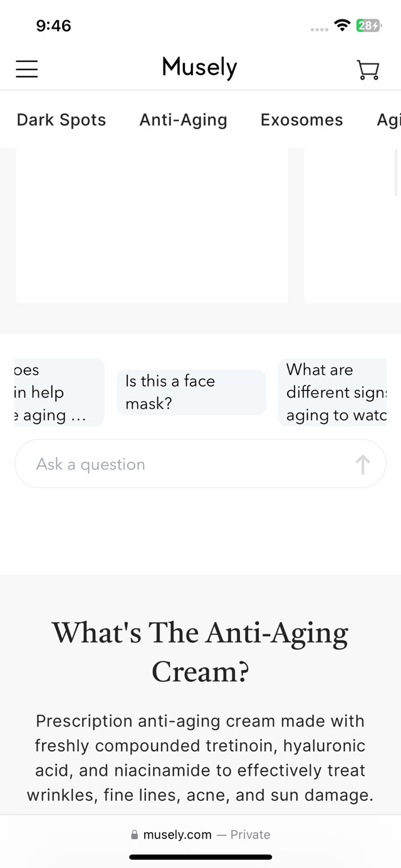Viewport: 401px width, 868px height.
Task: Focus the "Ask a question" input field
Action: tap(188, 464)
